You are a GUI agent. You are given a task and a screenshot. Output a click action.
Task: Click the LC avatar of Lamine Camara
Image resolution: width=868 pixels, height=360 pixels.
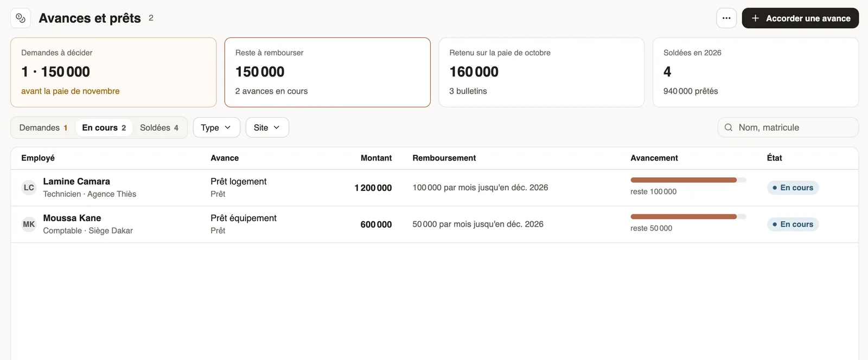pyautogui.click(x=29, y=188)
